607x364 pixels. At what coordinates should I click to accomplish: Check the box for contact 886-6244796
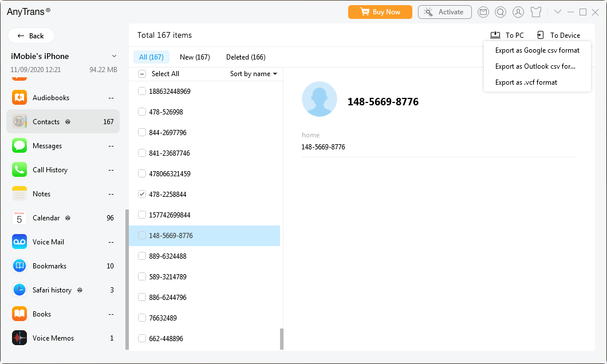(x=142, y=297)
